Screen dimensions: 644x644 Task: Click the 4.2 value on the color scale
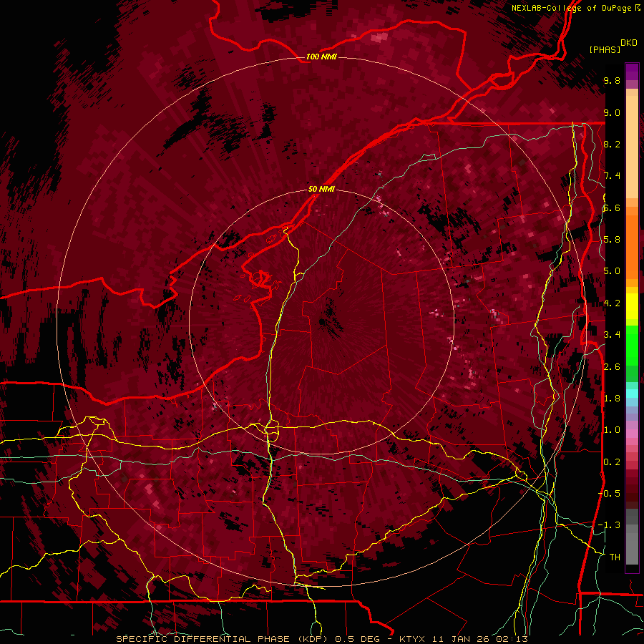[x=612, y=303]
